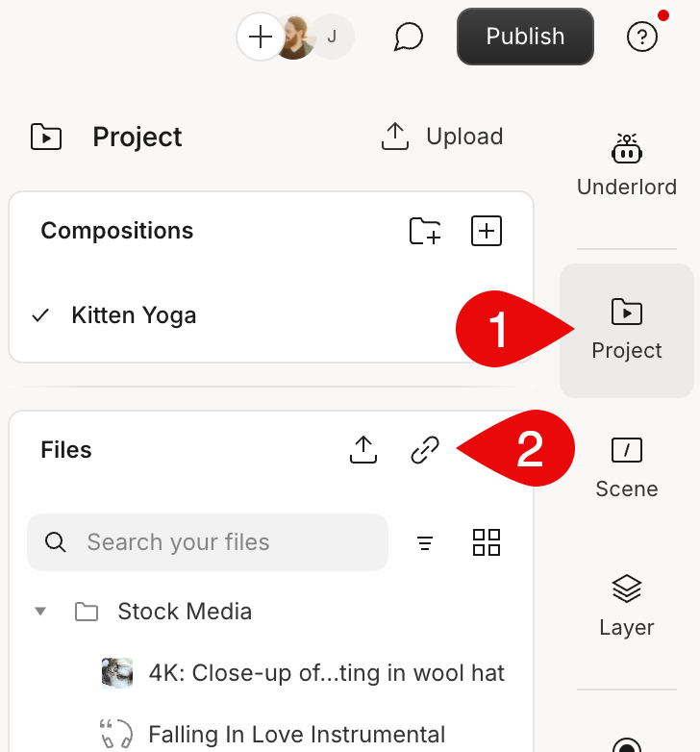
Task: Switch to the Layer tab in sidebar
Action: pyautogui.click(x=627, y=606)
